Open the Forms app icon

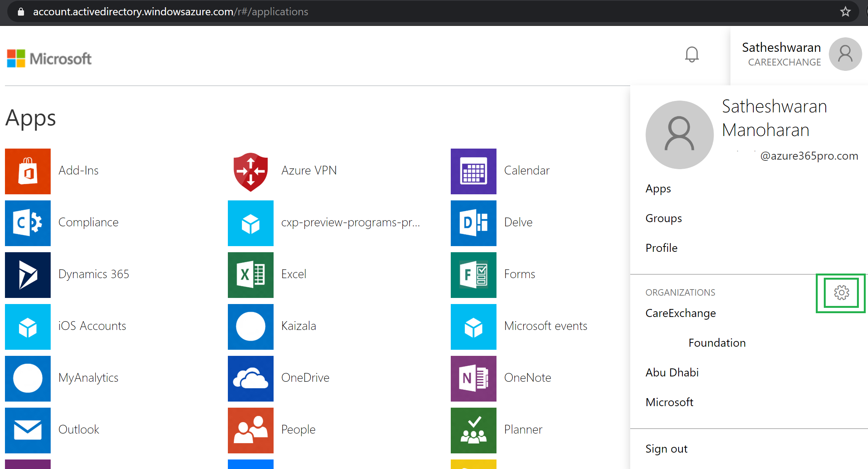[x=474, y=275]
